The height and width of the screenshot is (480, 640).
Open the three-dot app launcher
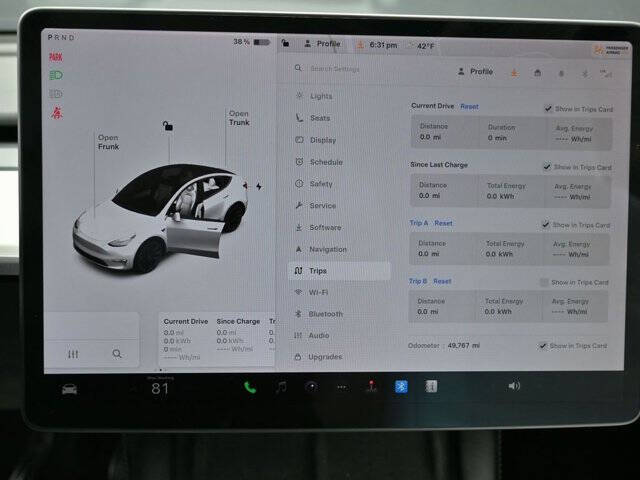[x=342, y=387]
